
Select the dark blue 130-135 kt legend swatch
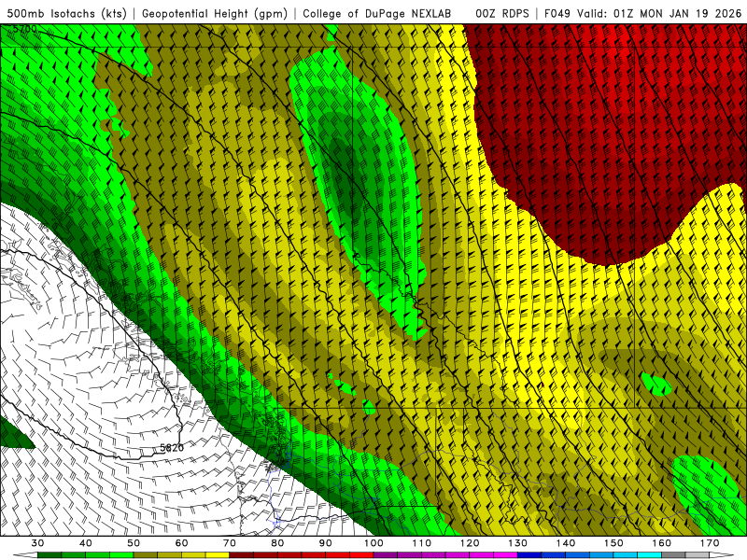tap(529, 556)
